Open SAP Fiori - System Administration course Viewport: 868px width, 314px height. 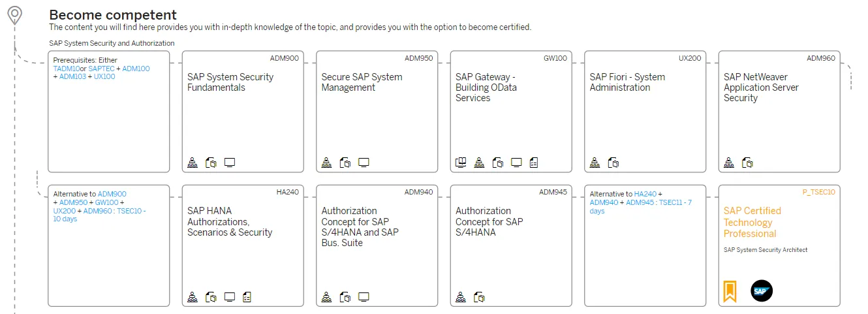point(627,82)
